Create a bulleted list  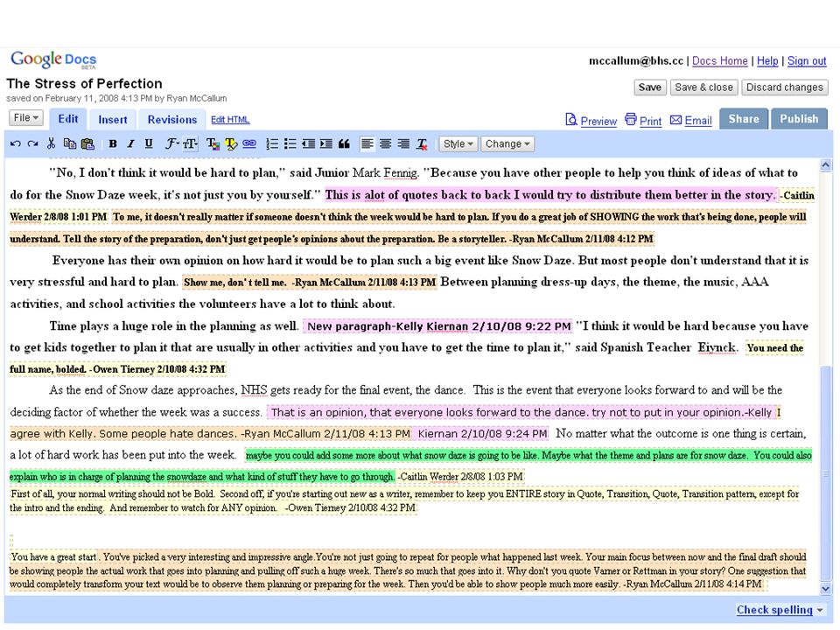pyautogui.click(x=290, y=143)
